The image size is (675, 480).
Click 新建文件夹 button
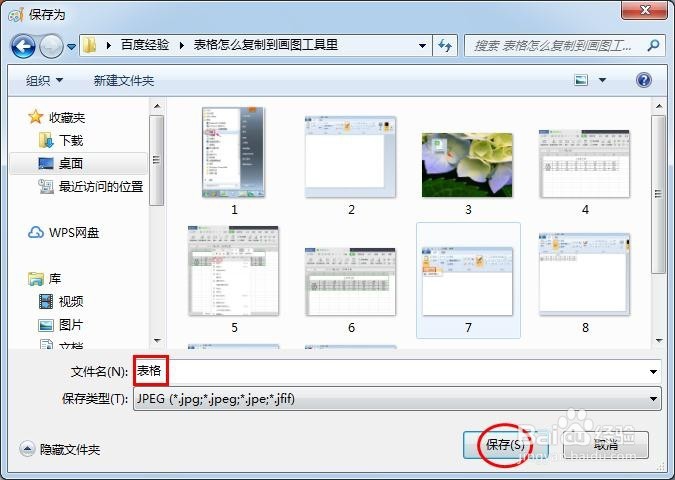(124, 81)
